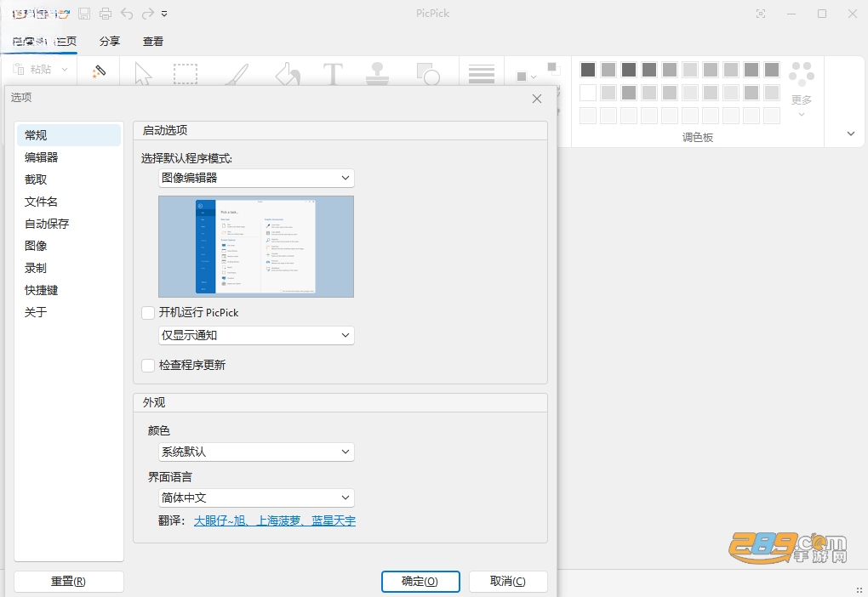Click the Save icon in title bar

[x=84, y=14]
